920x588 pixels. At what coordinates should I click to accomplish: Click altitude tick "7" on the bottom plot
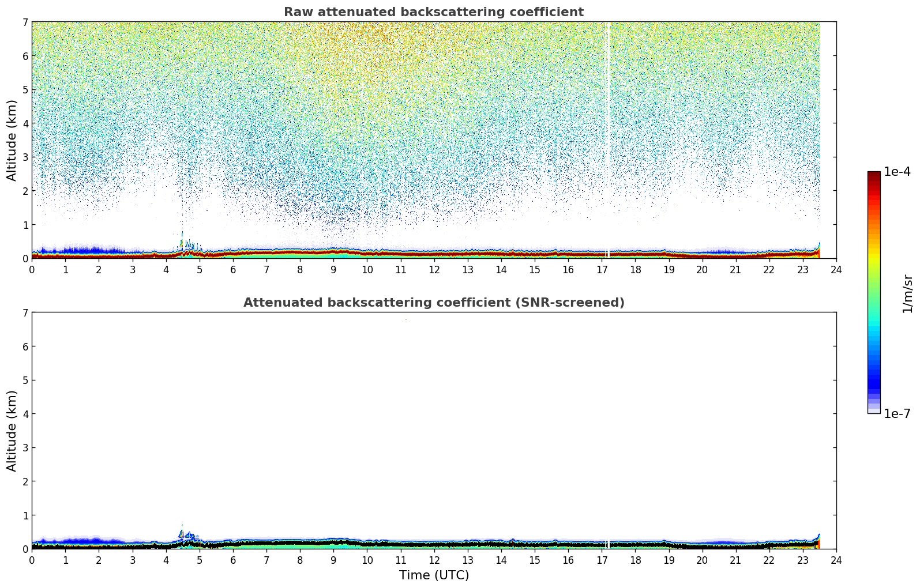pyautogui.click(x=25, y=312)
